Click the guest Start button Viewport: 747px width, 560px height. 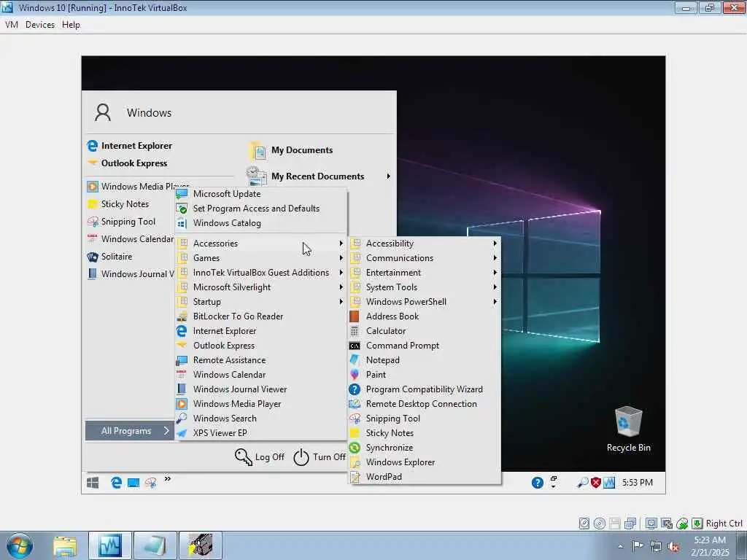(x=93, y=483)
